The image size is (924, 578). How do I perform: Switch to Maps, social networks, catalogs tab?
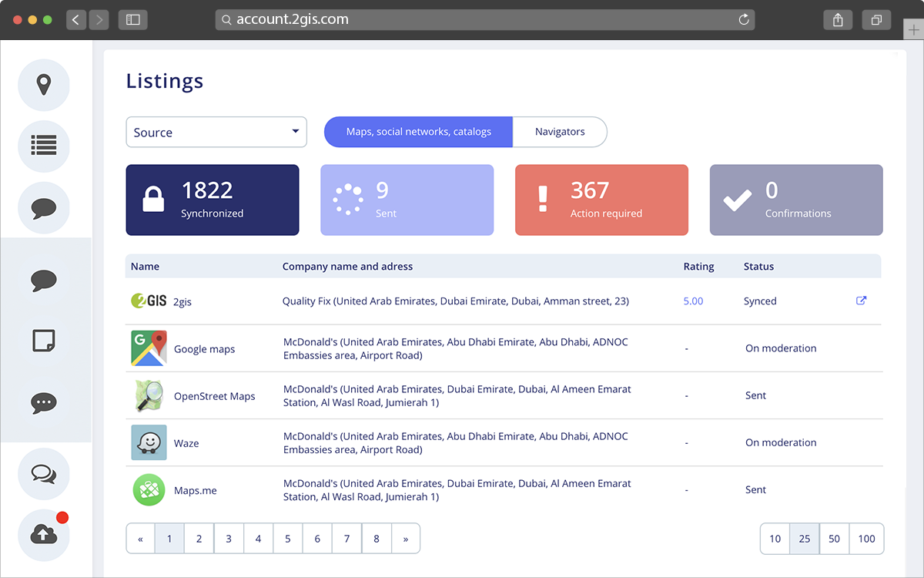click(x=418, y=132)
